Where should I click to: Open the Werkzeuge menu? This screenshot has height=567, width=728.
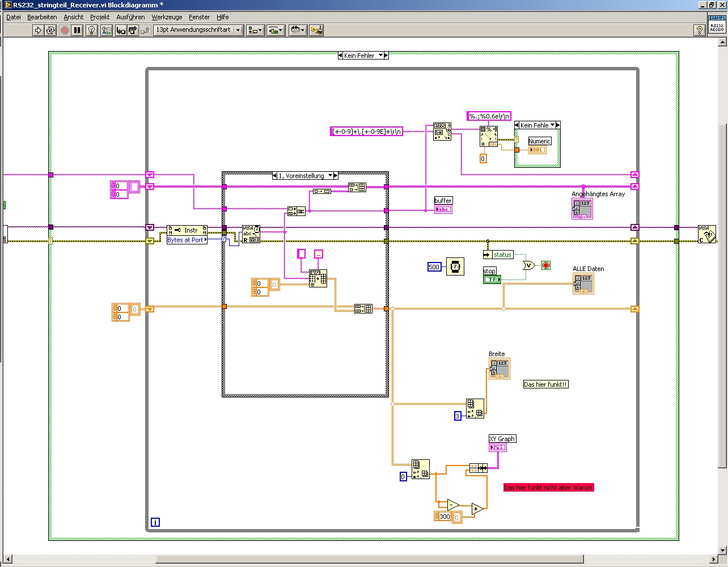coord(167,17)
